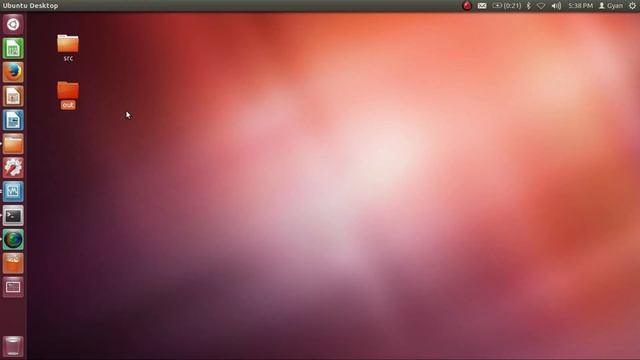Viewport: 640px width, 360px height.
Task: Launch LibreOffice Calc from the launcher
Action: (13, 49)
